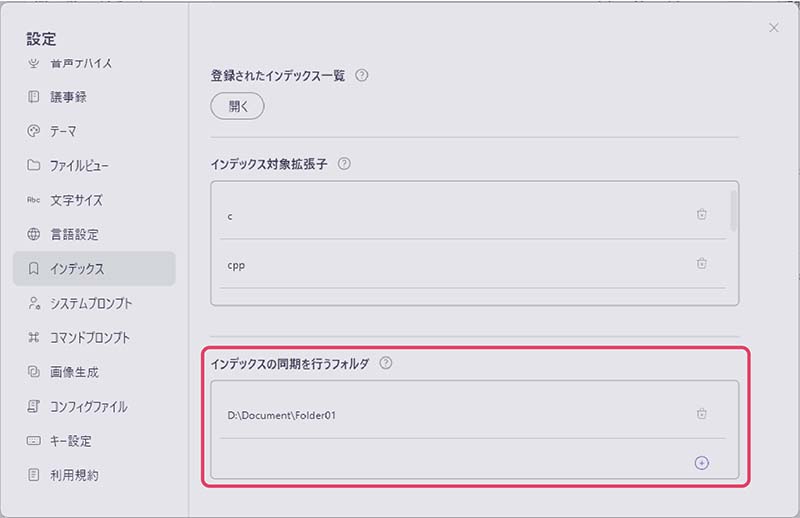Go to 画像生成 settings
The image size is (800, 518).
tap(74, 372)
